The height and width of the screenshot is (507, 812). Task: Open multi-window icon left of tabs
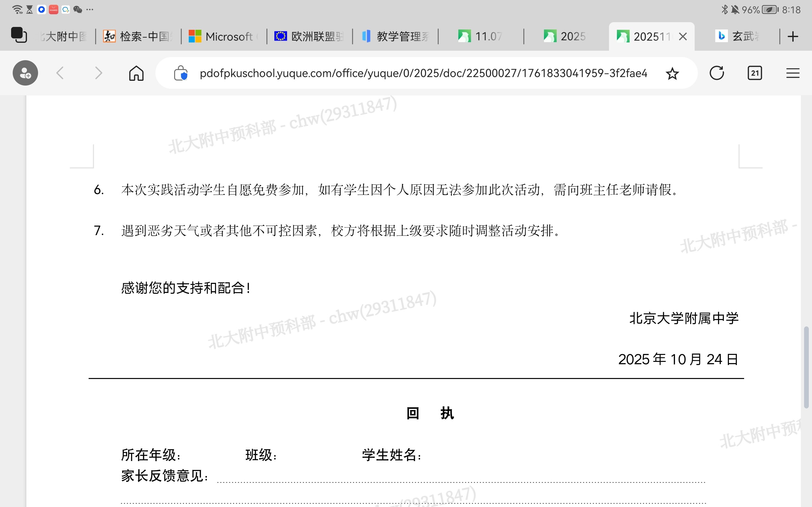click(x=19, y=35)
